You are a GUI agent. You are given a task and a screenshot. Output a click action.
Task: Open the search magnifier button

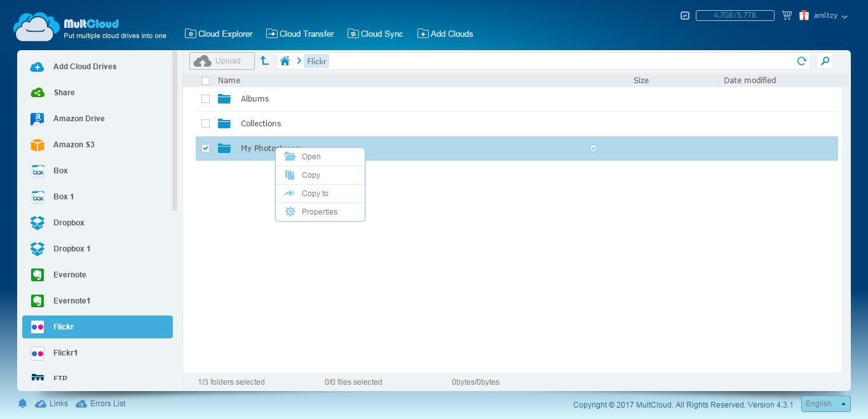coord(825,61)
